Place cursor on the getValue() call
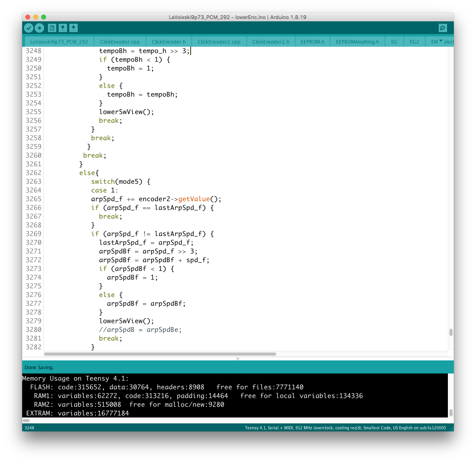The image size is (476, 463). click(x=194, y=199)
